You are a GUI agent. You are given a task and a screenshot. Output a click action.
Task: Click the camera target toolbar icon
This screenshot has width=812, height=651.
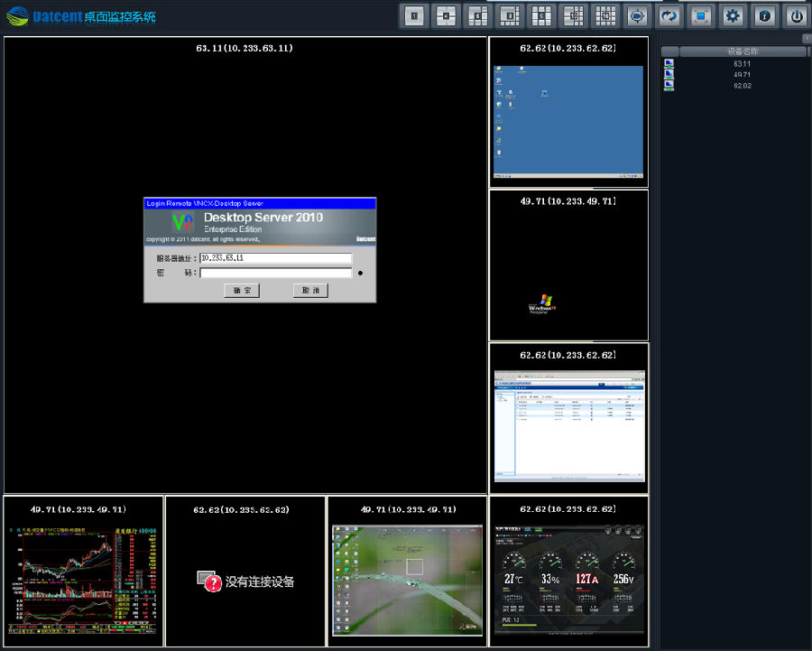(x=638, y=15)
